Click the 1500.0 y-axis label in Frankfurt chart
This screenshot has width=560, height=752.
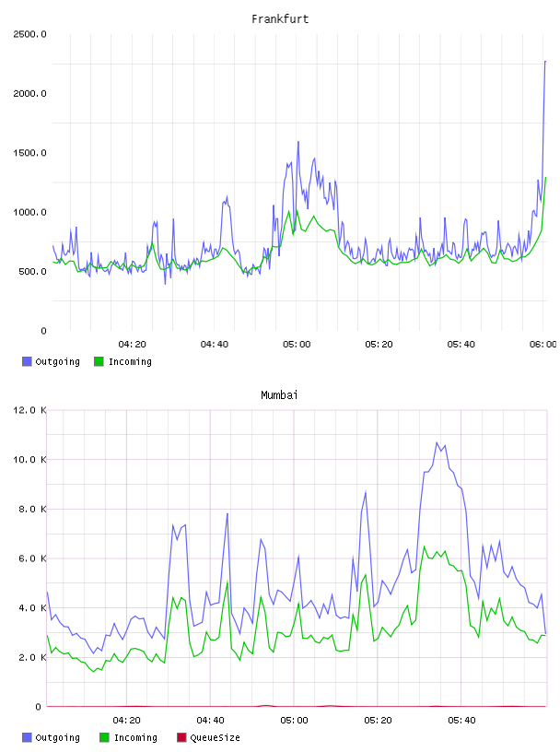pos(29,153)
